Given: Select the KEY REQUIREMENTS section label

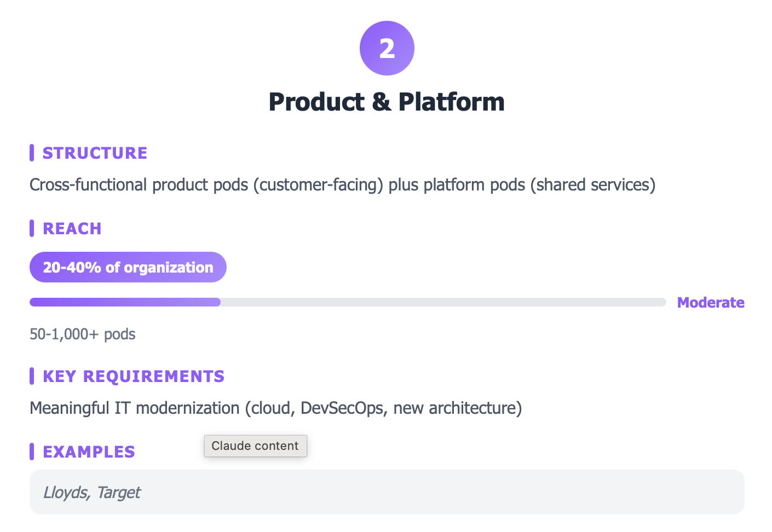Looking at the screenshot, I should [x=134, y=377].
